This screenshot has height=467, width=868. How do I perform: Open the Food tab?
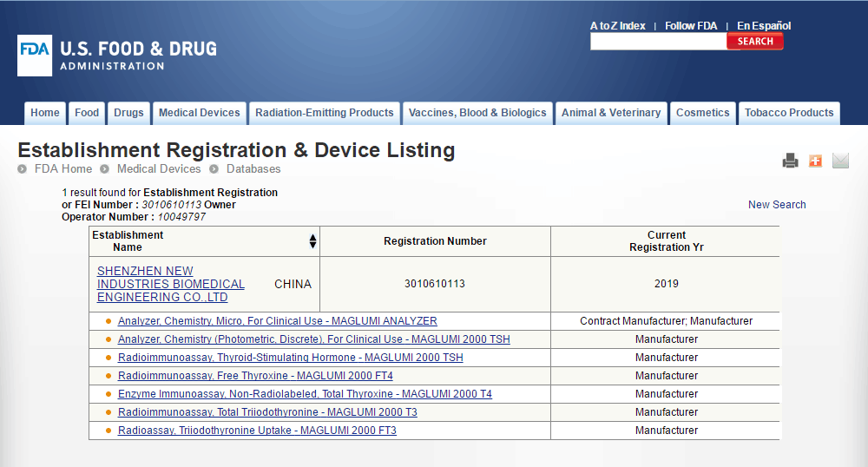click(x=87, y=113)
